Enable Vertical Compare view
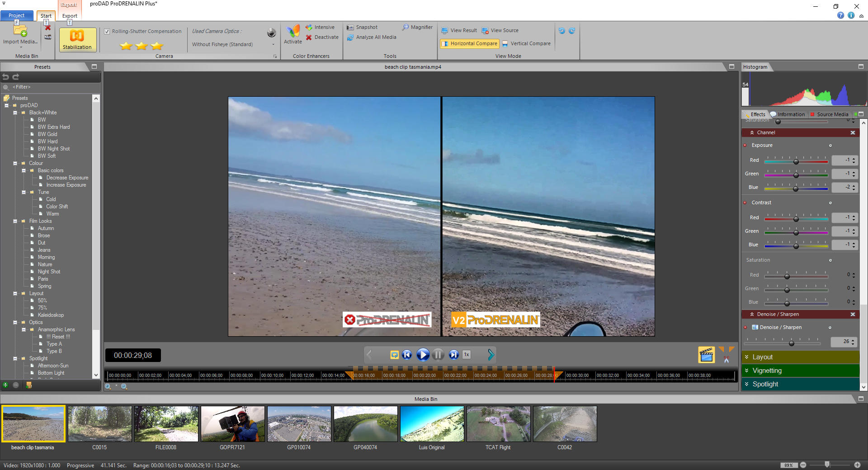Viewport: 868px width, 470px height. (x=526, y=43)
